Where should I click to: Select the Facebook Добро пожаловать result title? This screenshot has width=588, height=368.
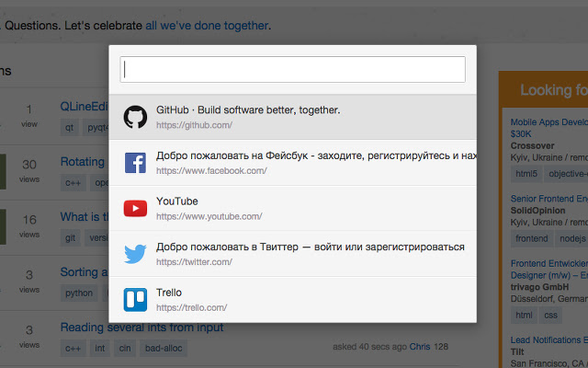click(316, 155)
